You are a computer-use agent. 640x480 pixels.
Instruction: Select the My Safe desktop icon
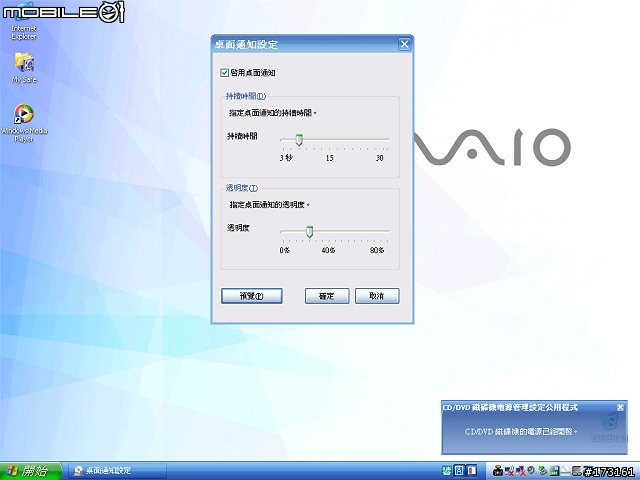24,68
